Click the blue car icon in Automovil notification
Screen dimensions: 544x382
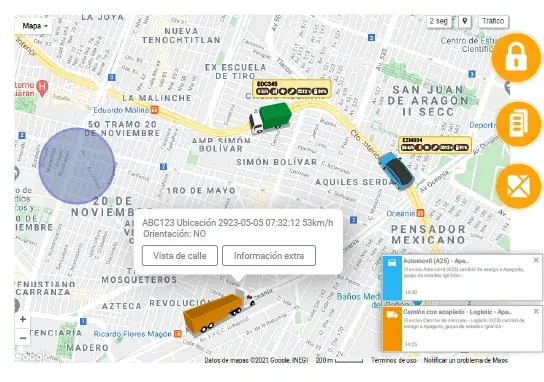392,263
